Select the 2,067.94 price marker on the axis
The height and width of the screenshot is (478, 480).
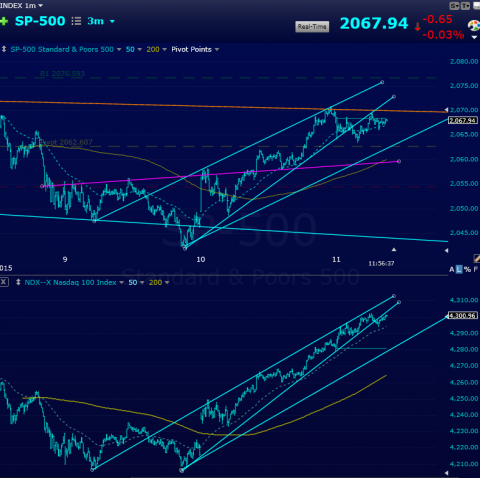pyautogui.click(x=463, y=120)
